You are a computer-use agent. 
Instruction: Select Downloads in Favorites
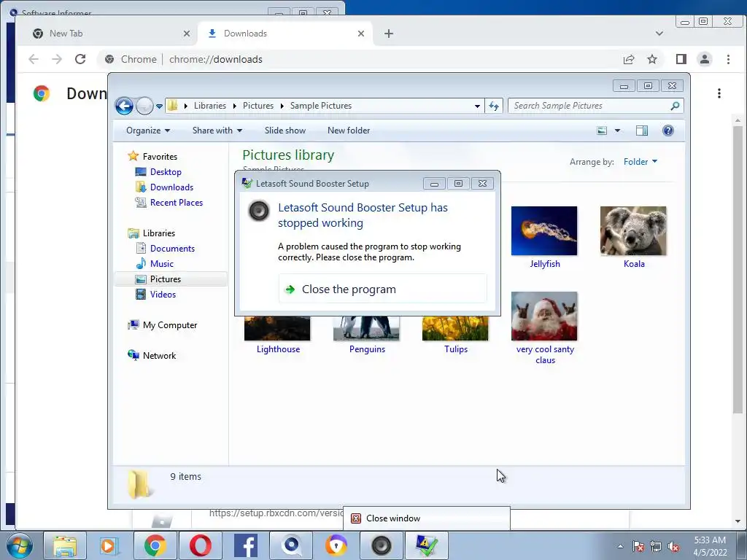point(171,187)
